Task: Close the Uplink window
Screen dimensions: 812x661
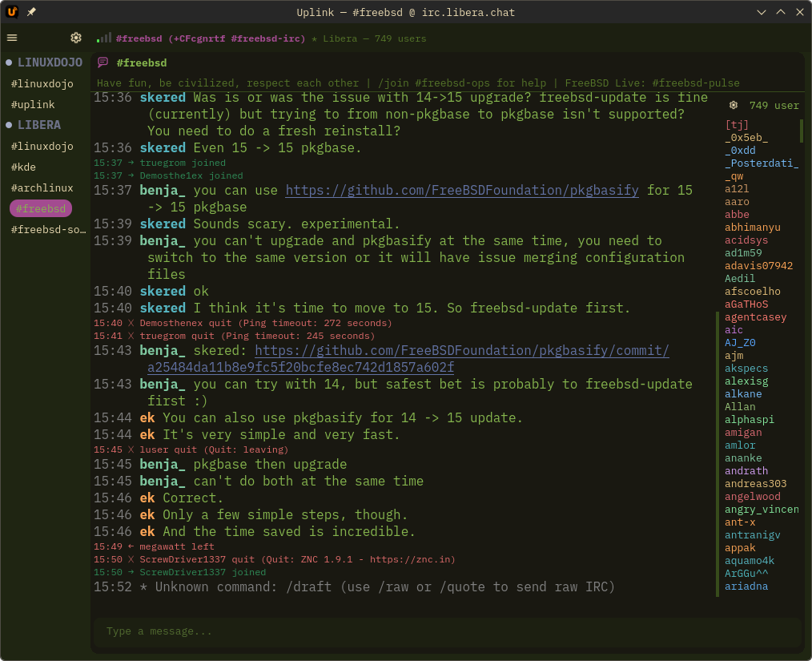Action: [x=799, y=12]
